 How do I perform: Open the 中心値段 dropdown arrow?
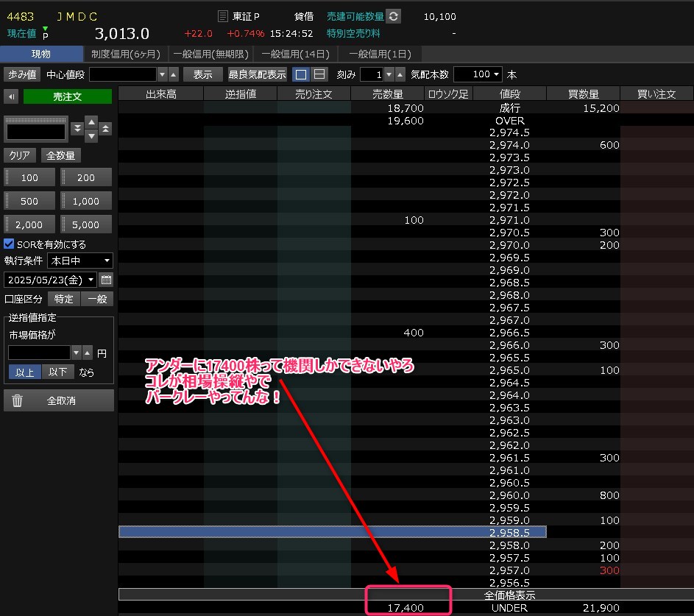[x=163, y=74]
